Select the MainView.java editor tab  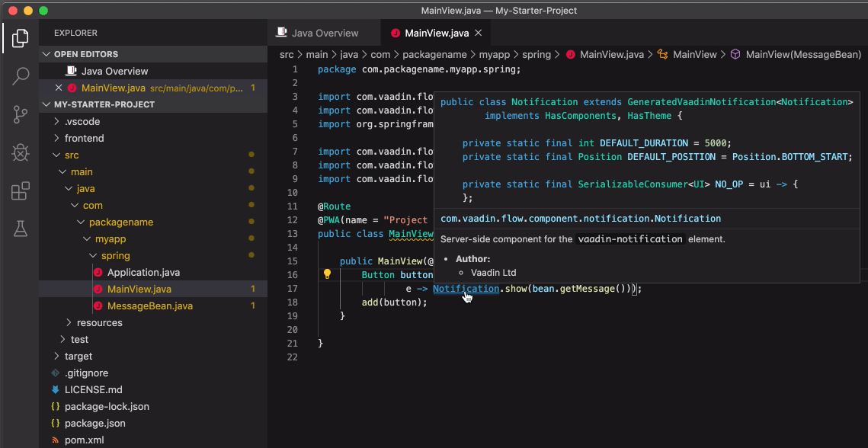click(x=436, y=33)
